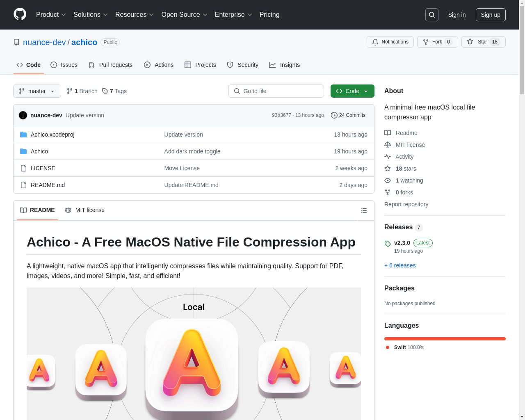
Task: Click the Sign in link
Action: pyautogui.click(x=457, y=15)
